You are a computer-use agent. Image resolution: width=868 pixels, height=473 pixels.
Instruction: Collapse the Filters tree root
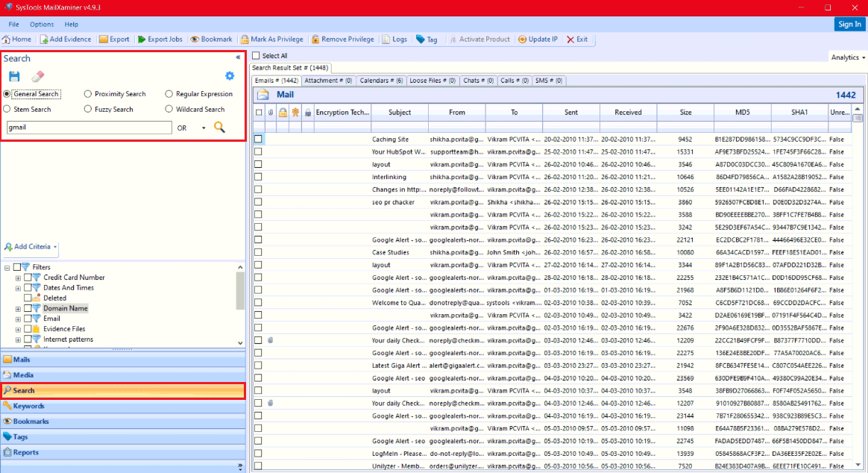click(7, 268)
